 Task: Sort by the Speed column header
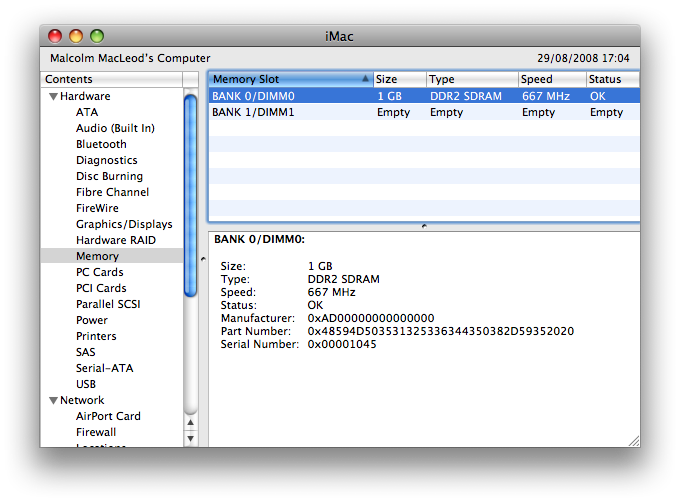(552, 79)
